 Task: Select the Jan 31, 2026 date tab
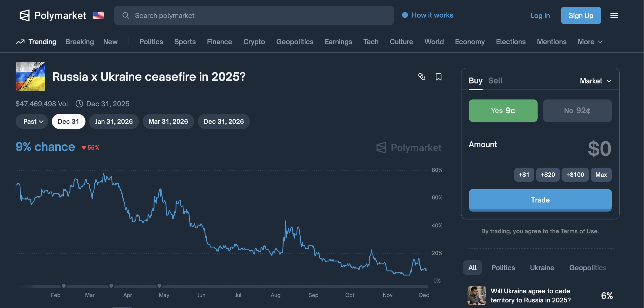114,122
